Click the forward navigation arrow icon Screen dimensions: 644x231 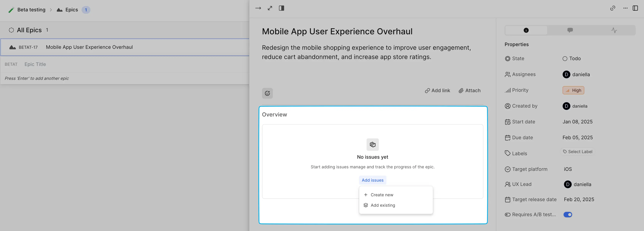pos(258,8)
